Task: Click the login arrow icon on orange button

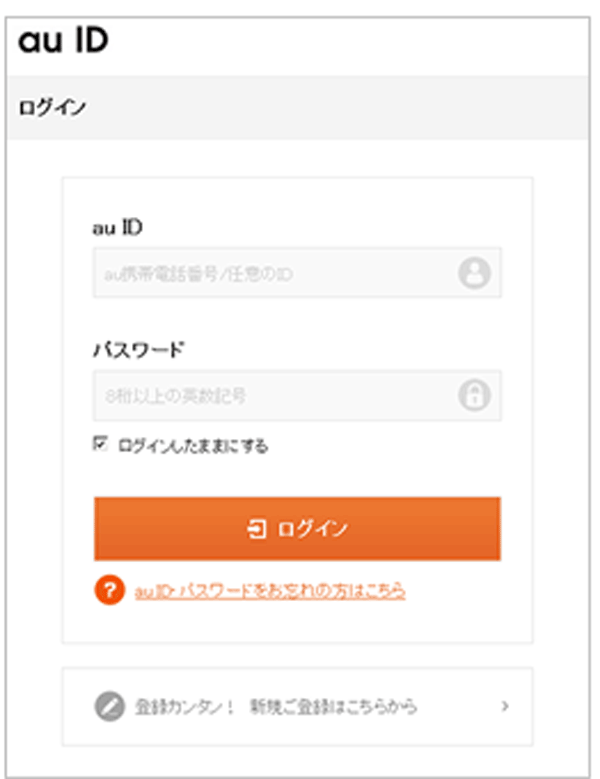Action: 257,529
